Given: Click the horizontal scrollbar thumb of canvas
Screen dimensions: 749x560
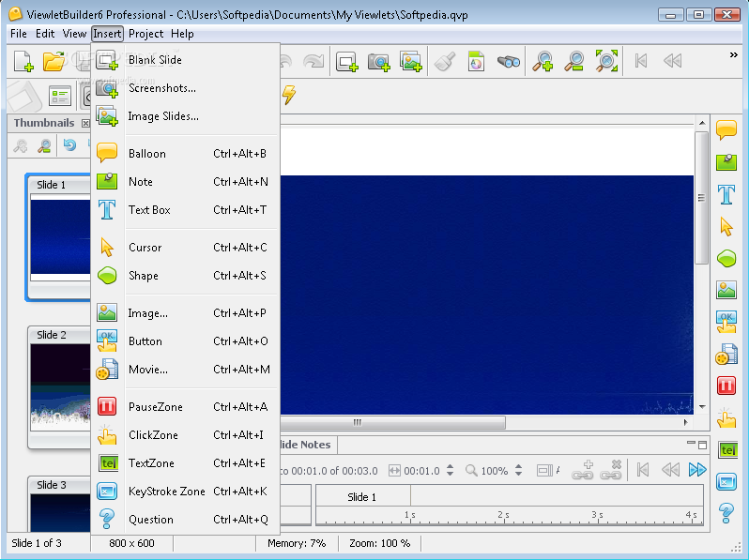Looking at the screenshot, I should point(392,422).
